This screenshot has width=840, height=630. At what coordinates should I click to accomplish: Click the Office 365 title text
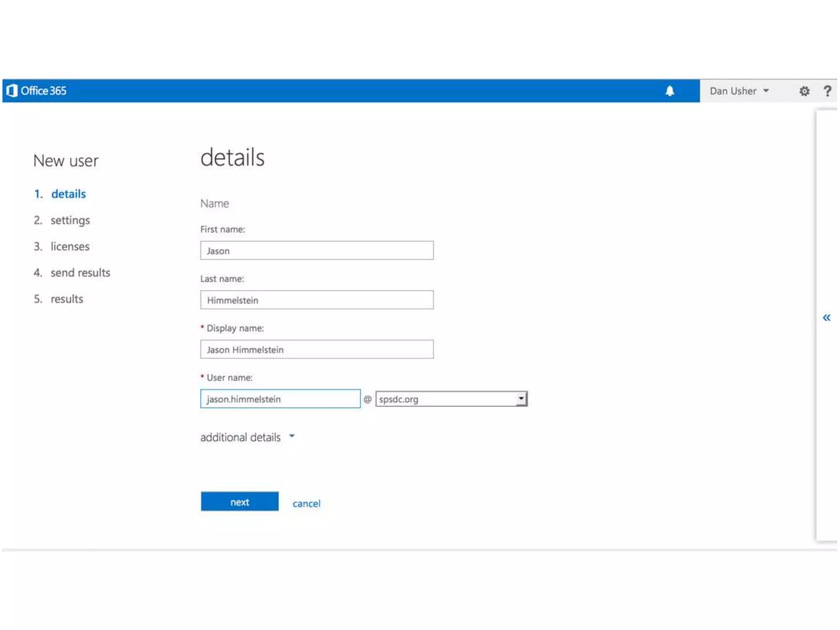point(43,91)
